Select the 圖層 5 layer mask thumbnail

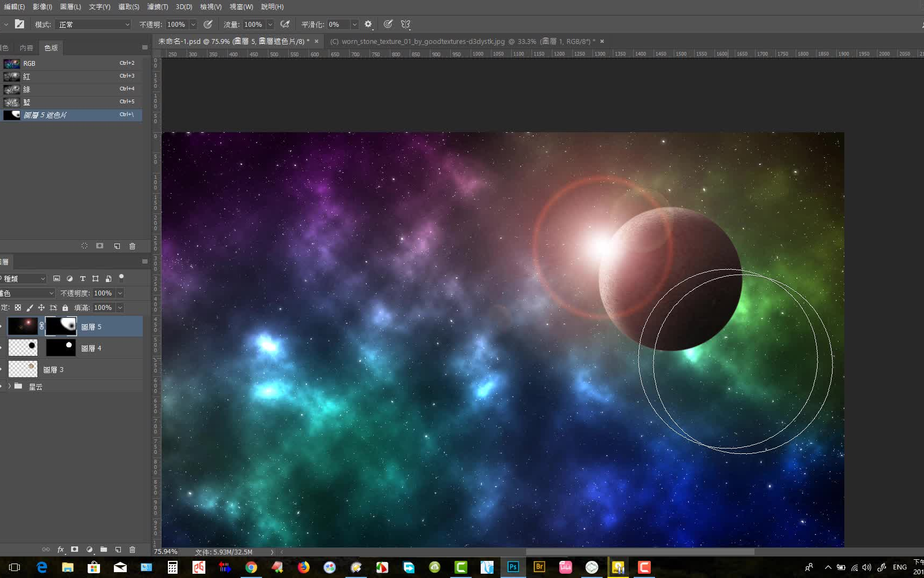(61, 326)
